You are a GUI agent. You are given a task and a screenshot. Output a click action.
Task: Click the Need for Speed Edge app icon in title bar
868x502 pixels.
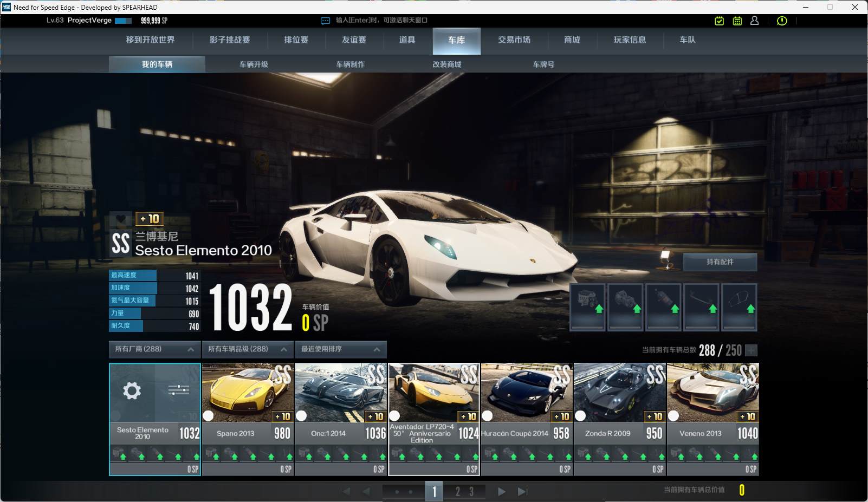(x=7, y=7)
